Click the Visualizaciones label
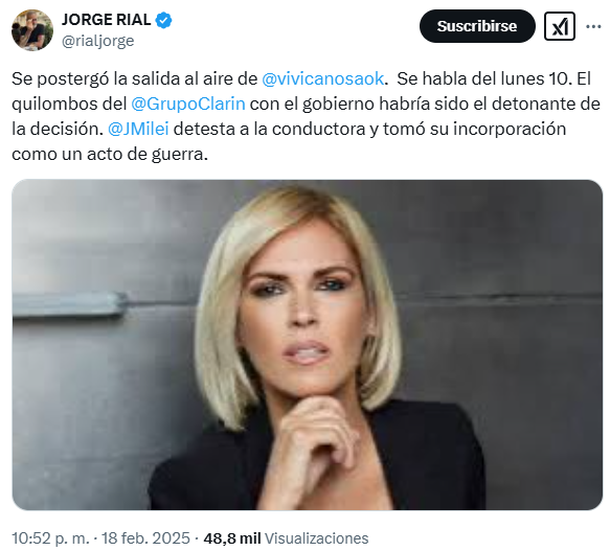 316,539
